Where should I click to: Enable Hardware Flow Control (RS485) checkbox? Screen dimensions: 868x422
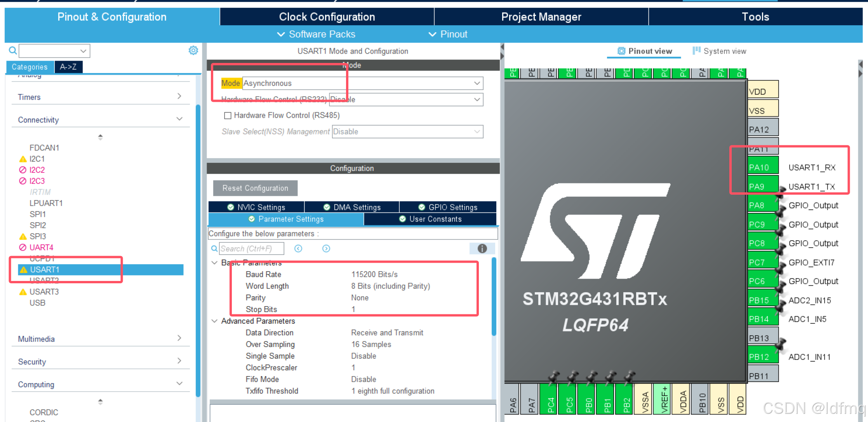[x=228, y=115]
